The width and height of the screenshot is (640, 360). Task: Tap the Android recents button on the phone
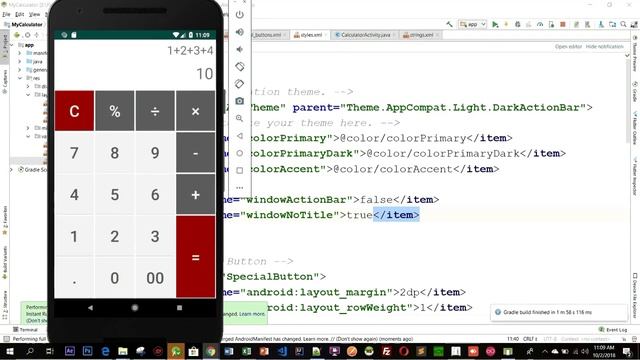click(179, 308)
